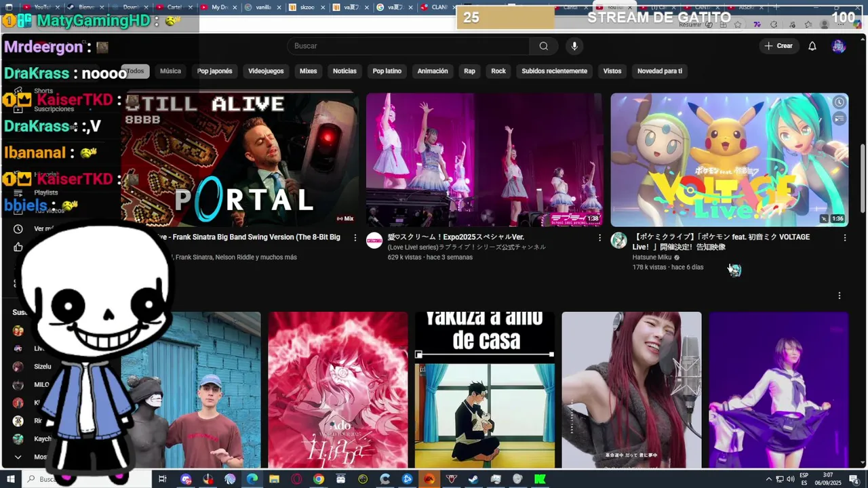Add Voltage video to queue icon
This screenshot has width=868, height=488.
point(840,119)
